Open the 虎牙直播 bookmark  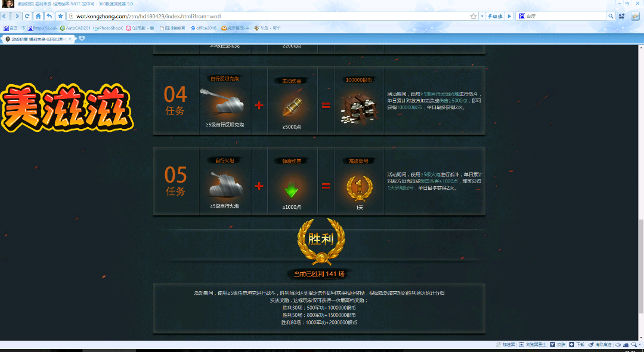coord(236,28)
